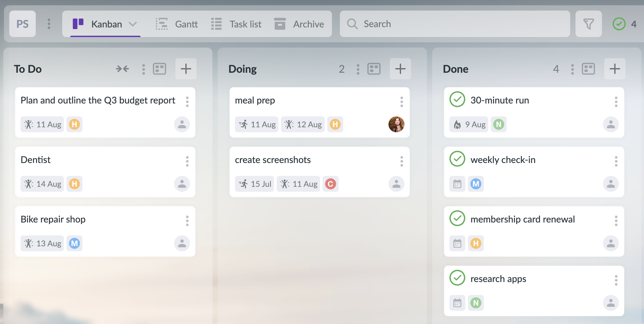Click the completed tasks counter showing 4
Viewport: 644px width, 324px height.
pos(625,23)
